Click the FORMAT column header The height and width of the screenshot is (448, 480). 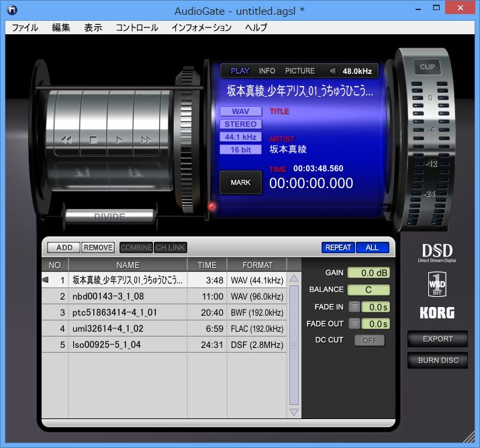click(257, 265)
